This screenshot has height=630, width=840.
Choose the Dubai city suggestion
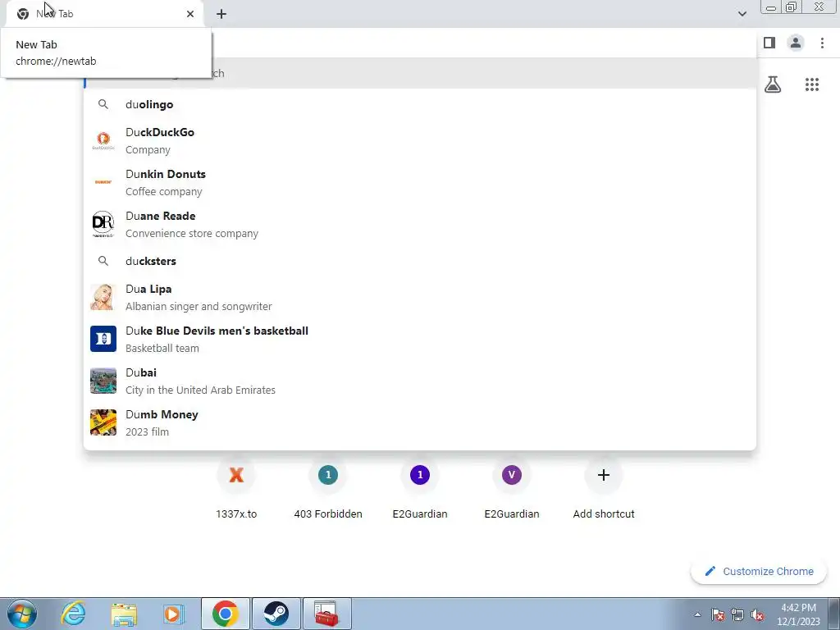pos(420,381)
